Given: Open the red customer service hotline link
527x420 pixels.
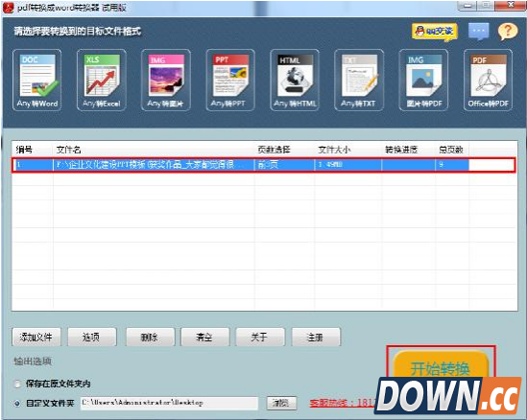Looking at the screenshot, I should [342, 403].
